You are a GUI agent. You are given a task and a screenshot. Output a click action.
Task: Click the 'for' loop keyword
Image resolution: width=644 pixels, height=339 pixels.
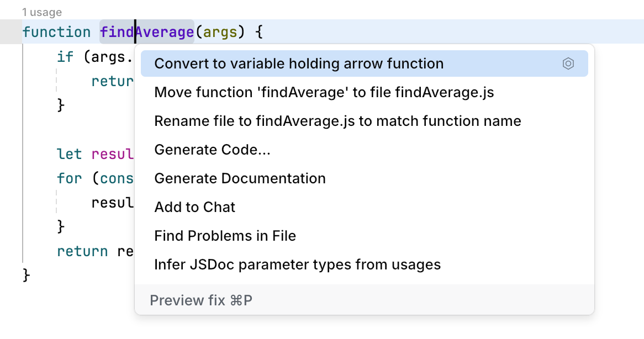69,178
